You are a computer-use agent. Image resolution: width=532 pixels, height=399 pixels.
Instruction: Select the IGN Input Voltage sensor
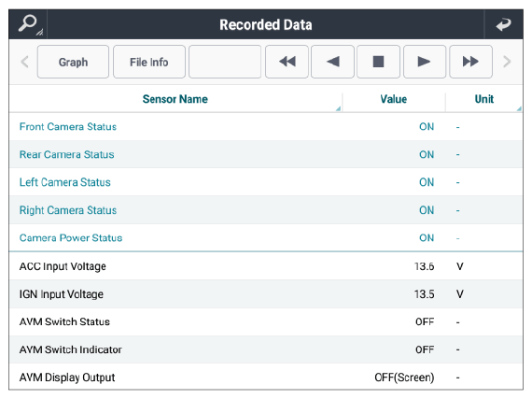(x=266, y=294)
